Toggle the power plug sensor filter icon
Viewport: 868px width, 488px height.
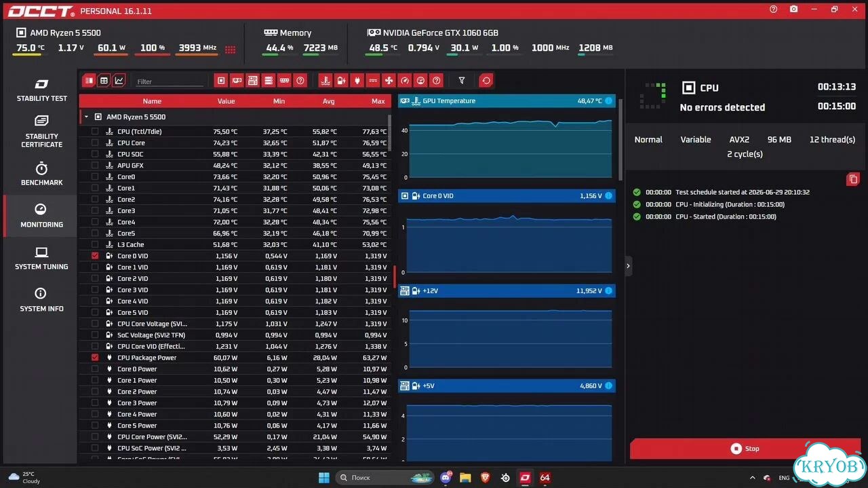(357, 81)
